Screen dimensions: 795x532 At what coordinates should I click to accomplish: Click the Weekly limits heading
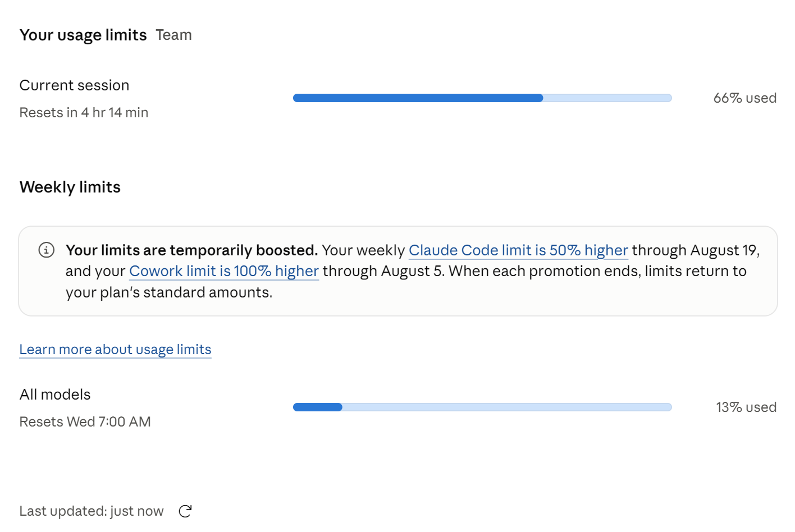coord(70,187)
